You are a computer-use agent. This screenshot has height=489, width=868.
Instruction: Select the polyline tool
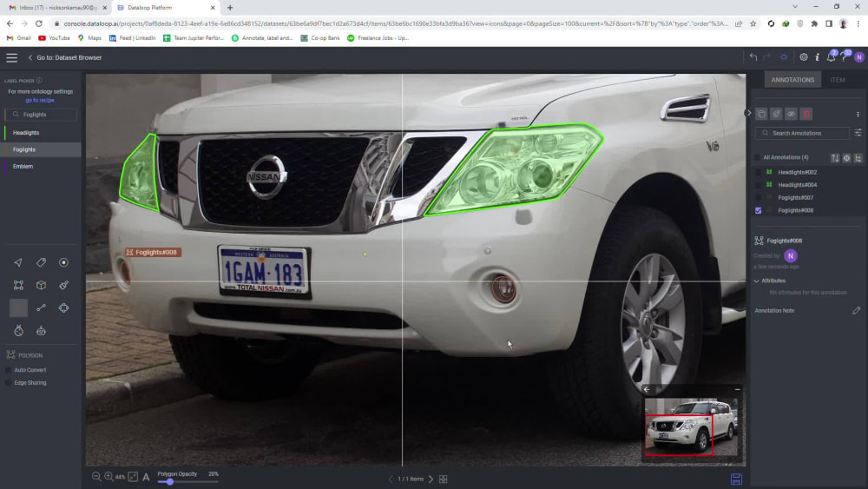tap(41, 308)
